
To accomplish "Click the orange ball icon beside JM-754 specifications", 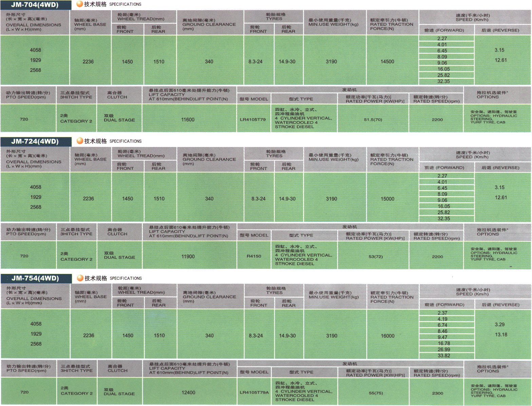I will (x=80, y=278).
